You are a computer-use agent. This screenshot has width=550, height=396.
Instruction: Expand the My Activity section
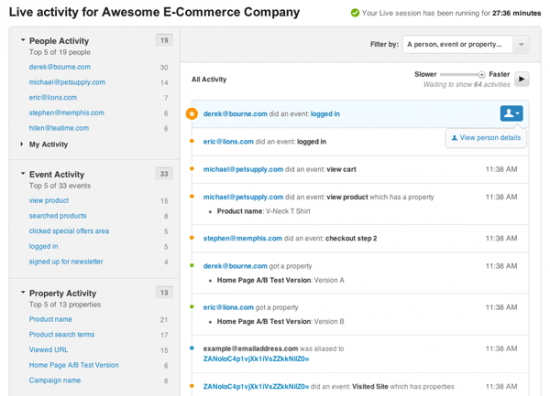point(21,144)
